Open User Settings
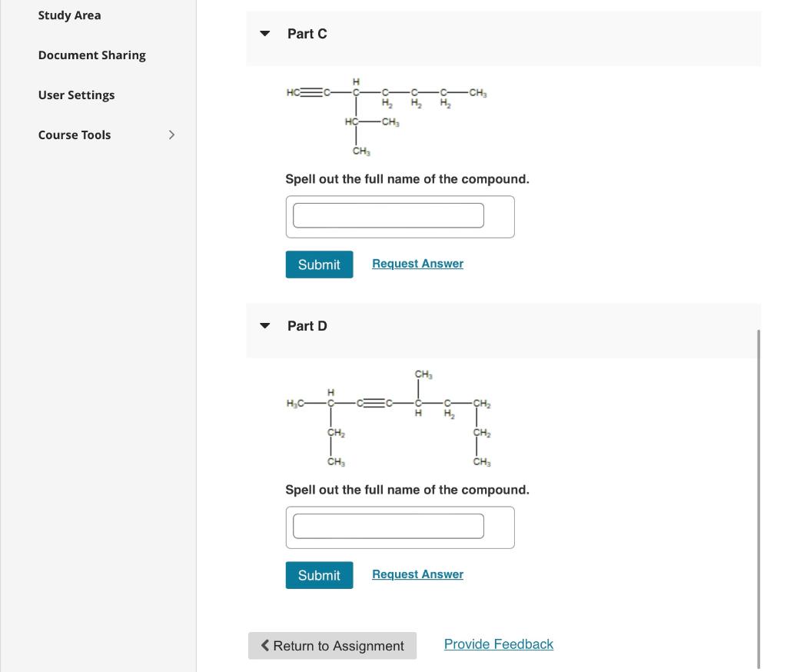Image resolution: width=787 pixels, height=672 pixels. (76, 95)
